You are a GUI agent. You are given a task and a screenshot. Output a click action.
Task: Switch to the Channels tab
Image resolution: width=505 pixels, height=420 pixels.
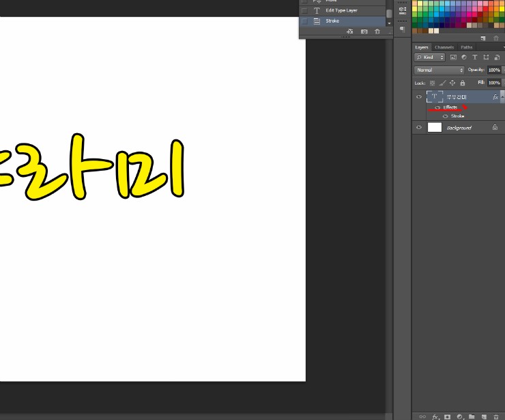[x=444, y=47]
